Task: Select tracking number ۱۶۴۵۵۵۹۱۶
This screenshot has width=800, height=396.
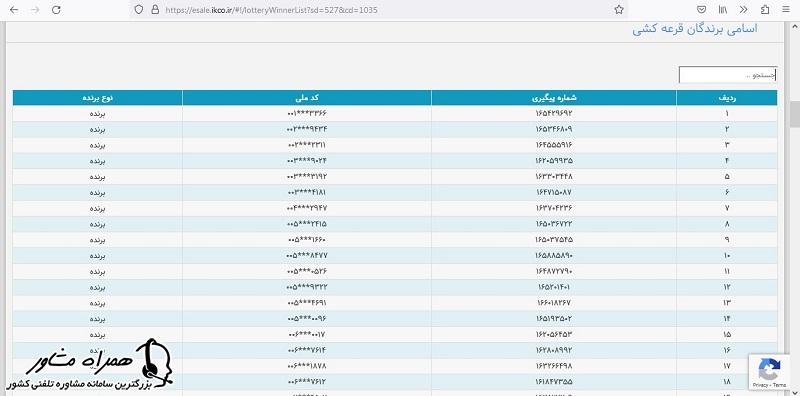Action: coord(554,145)
